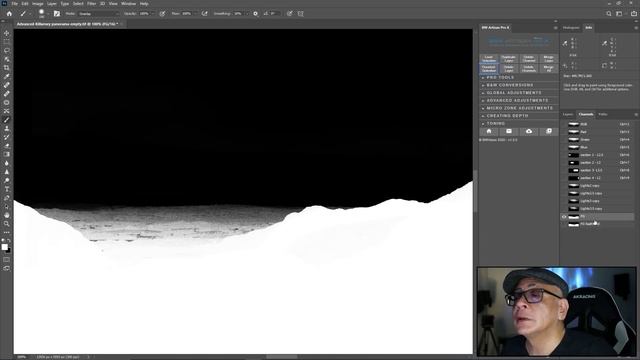Open the brush blend Mode dropdown
This screenshot has height=360, width=640.
pos(98,13)
